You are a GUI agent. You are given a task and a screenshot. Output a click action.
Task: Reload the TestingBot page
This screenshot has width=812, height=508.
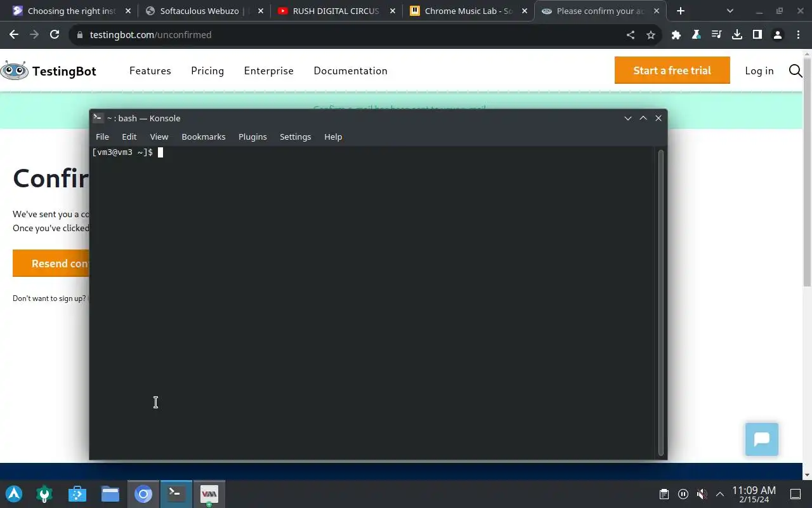coord(55,35)
